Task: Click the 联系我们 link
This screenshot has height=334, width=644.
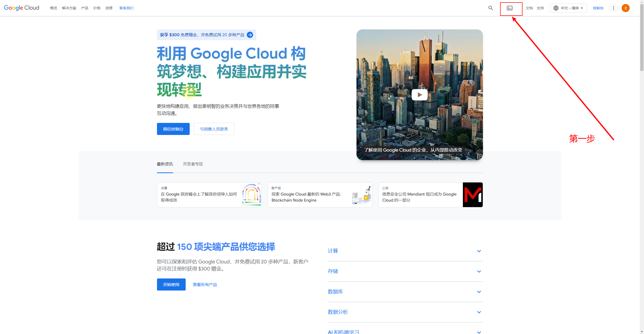Action: (x=127, y=8)
